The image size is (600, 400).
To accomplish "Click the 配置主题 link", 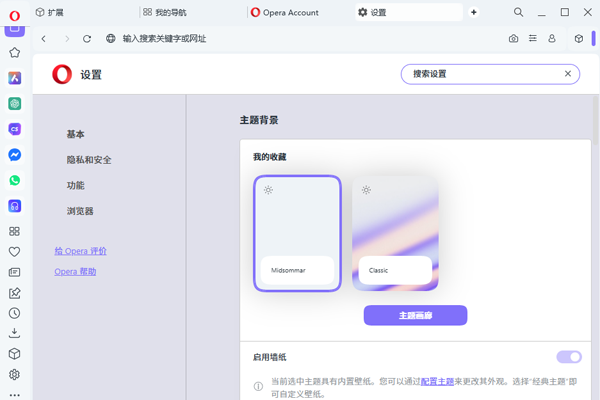I will coord(435,382).
